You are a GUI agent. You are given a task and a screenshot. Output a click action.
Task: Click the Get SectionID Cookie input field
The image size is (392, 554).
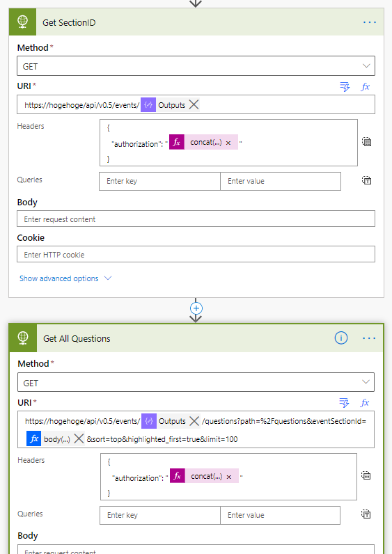[196, 255]
